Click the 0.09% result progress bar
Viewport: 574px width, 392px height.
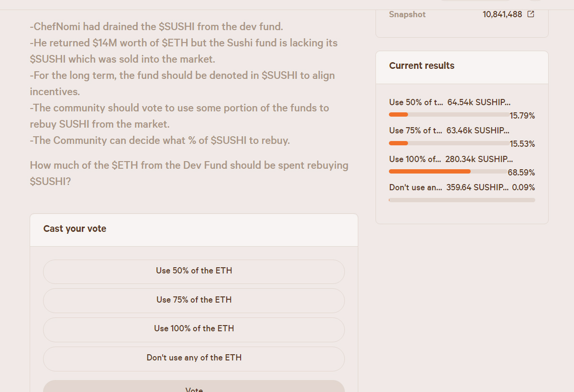click(x=462, y=200)
